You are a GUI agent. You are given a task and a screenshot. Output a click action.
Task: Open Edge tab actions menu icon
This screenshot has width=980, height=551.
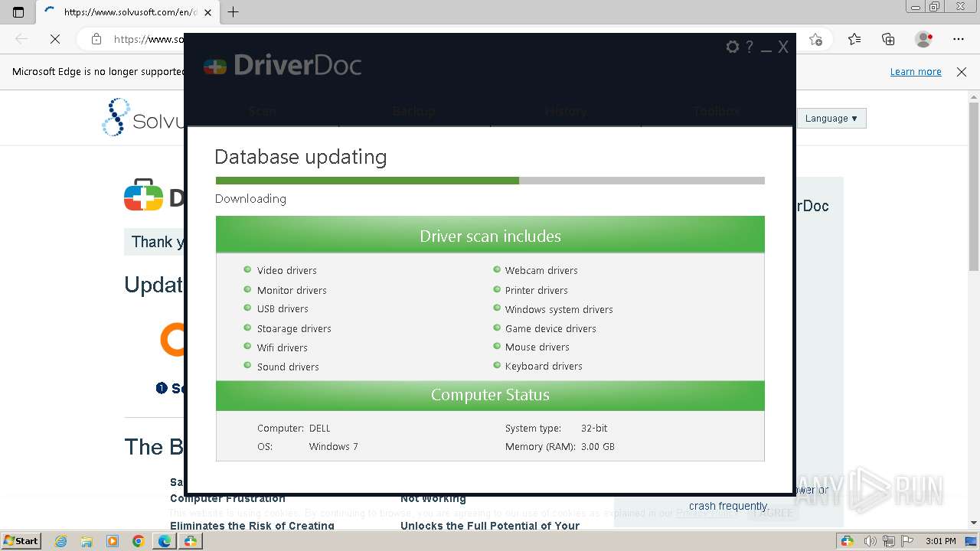(x=18, y=11)
